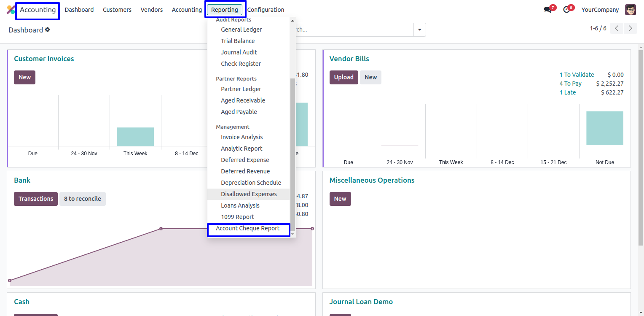644x316 pixels.
Task: Open the activities clock icon
Action: [x=566, y=10]
